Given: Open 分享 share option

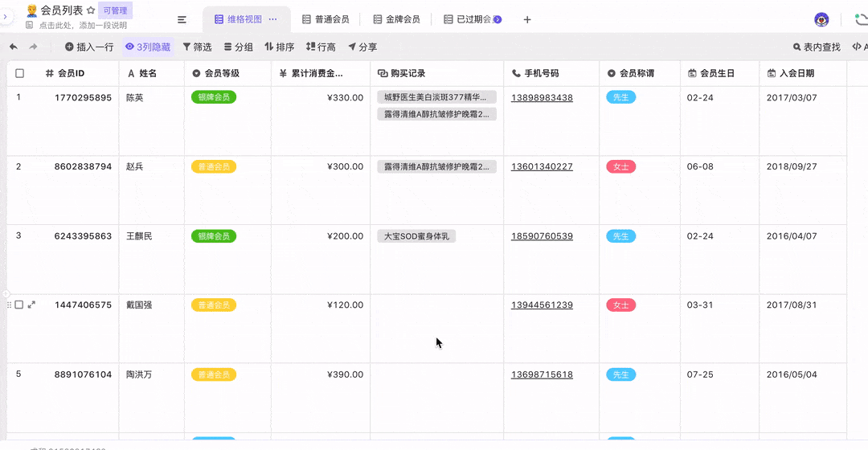Looking at the screenshot, I should [362, 47].
